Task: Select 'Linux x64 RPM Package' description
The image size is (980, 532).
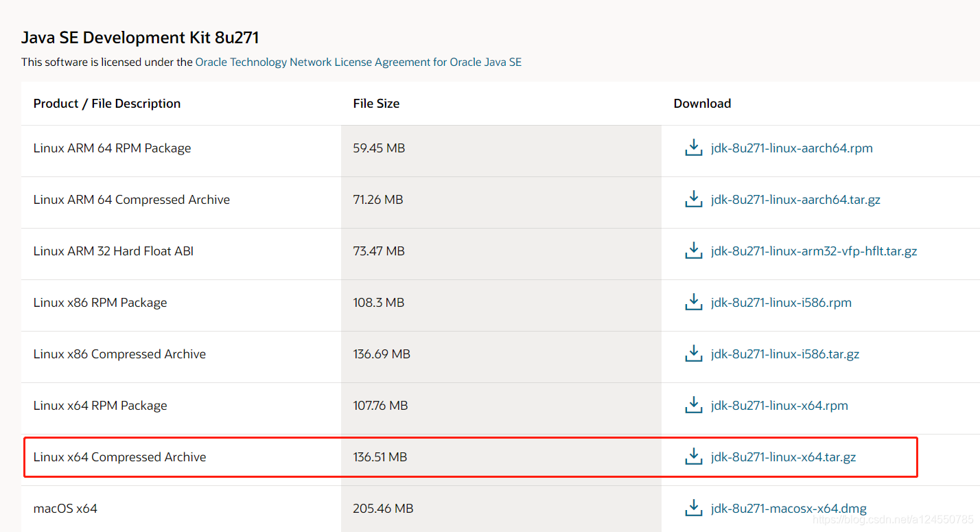Action: 100,406
